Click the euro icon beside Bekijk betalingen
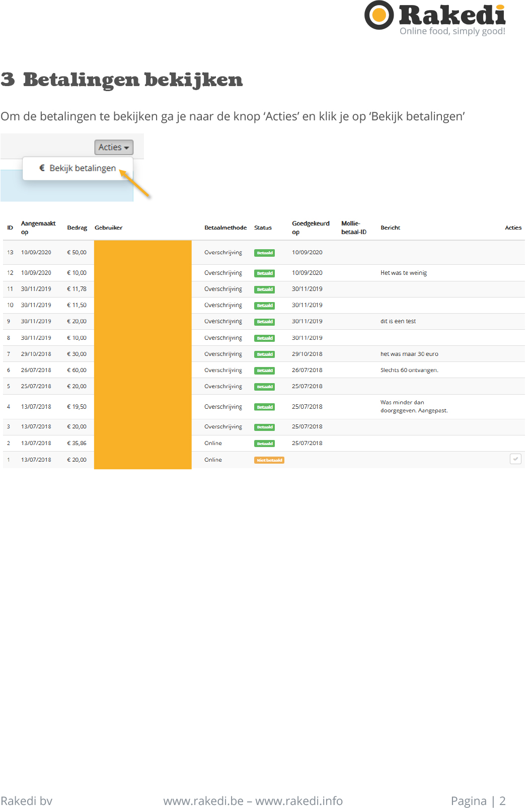Image resolution: width=532 pixels, height=808 pixels. [x=42, y=168]
